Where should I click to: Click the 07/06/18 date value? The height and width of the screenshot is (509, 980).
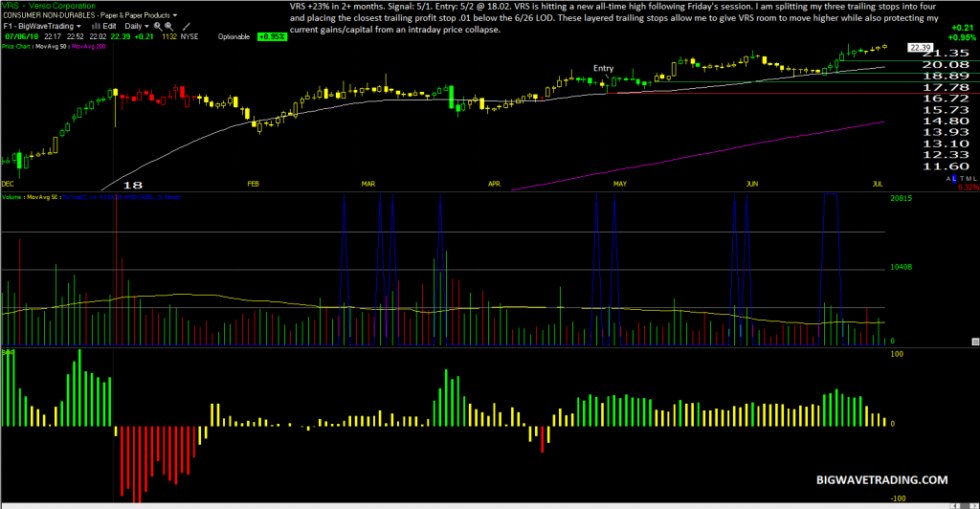[21, 37]
